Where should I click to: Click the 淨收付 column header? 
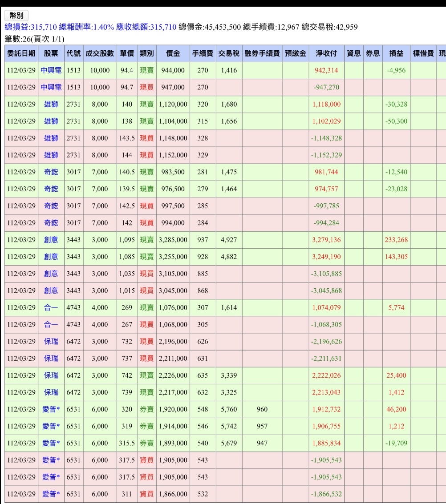tap(326, 53)
